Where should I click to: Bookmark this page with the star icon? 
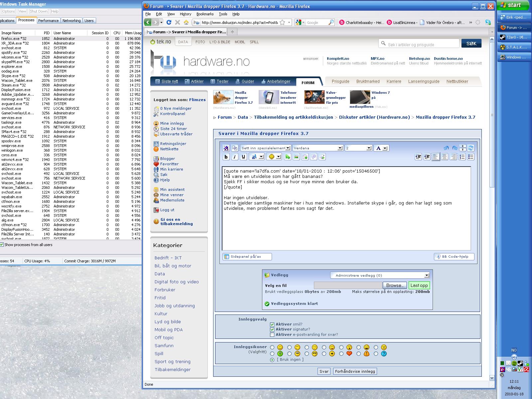coord(282,22)
